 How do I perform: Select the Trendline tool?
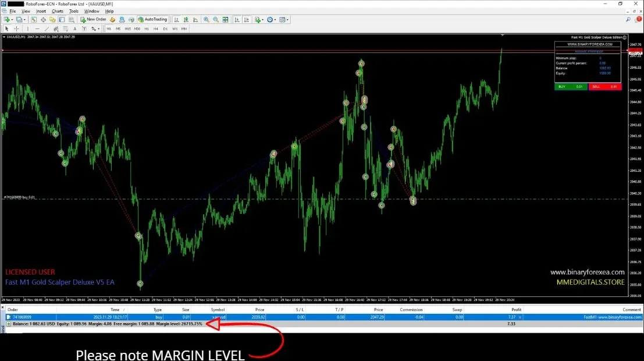[47, 29]
